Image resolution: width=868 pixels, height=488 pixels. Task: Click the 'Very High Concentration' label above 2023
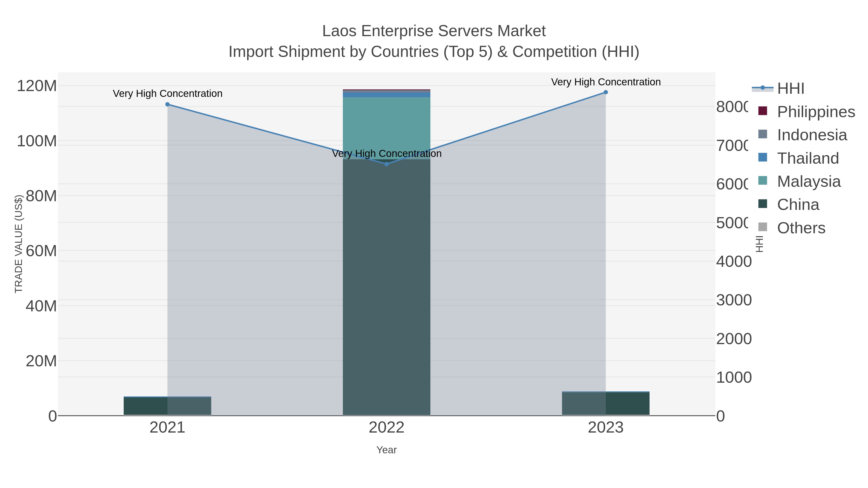coord(606,82)
